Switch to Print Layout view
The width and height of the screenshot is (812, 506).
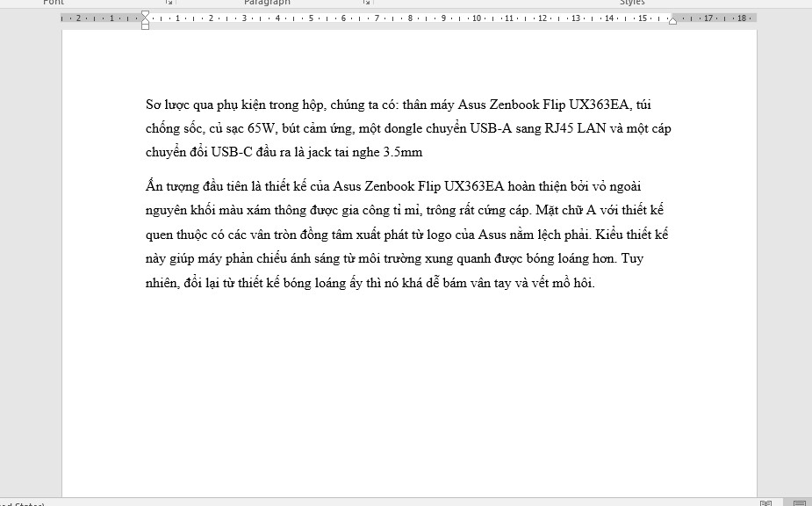[x=799, y=503]
